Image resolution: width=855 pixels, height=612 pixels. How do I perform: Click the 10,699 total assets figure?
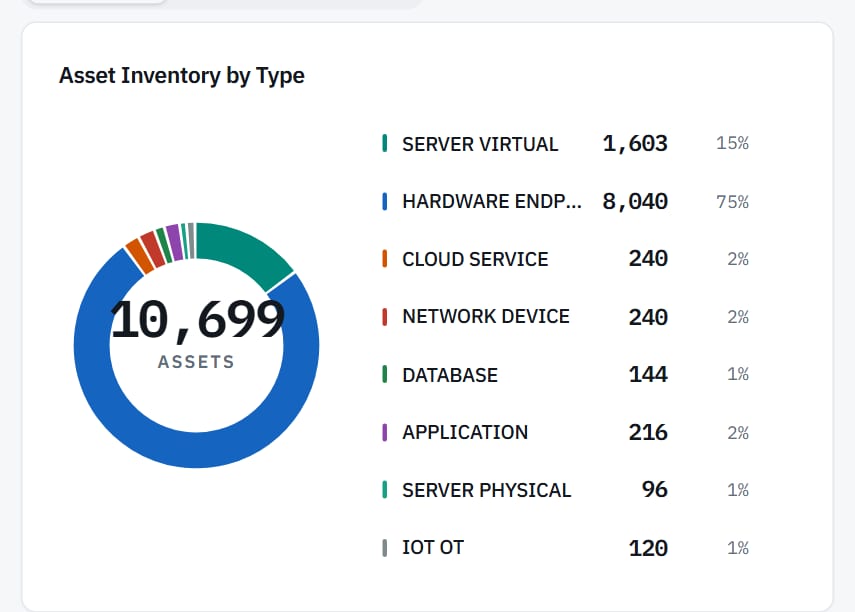click(x=197, y=320)
